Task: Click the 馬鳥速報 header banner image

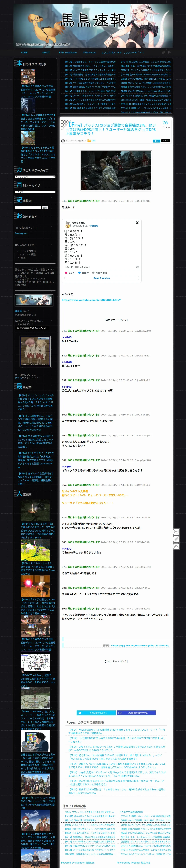Action: pos(93,26)
